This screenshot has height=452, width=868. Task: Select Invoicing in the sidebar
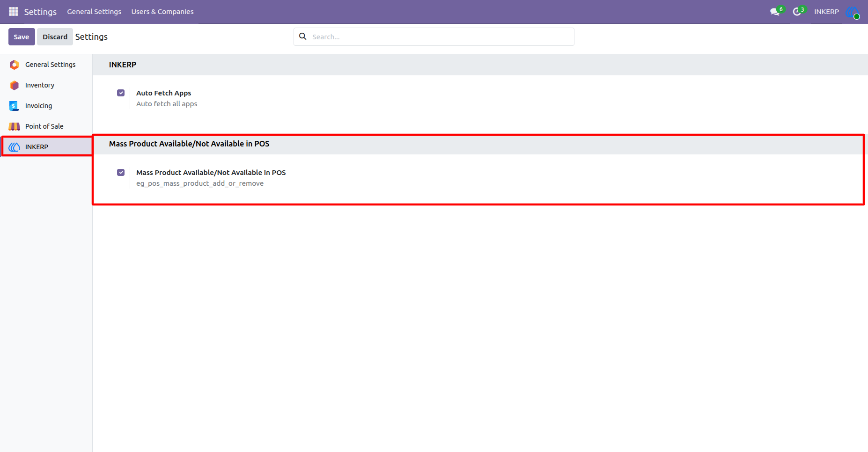point(46,106)
